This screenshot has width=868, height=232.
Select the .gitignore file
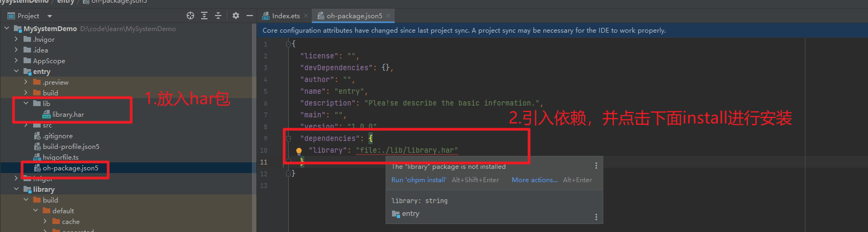[x=58, y=136]
